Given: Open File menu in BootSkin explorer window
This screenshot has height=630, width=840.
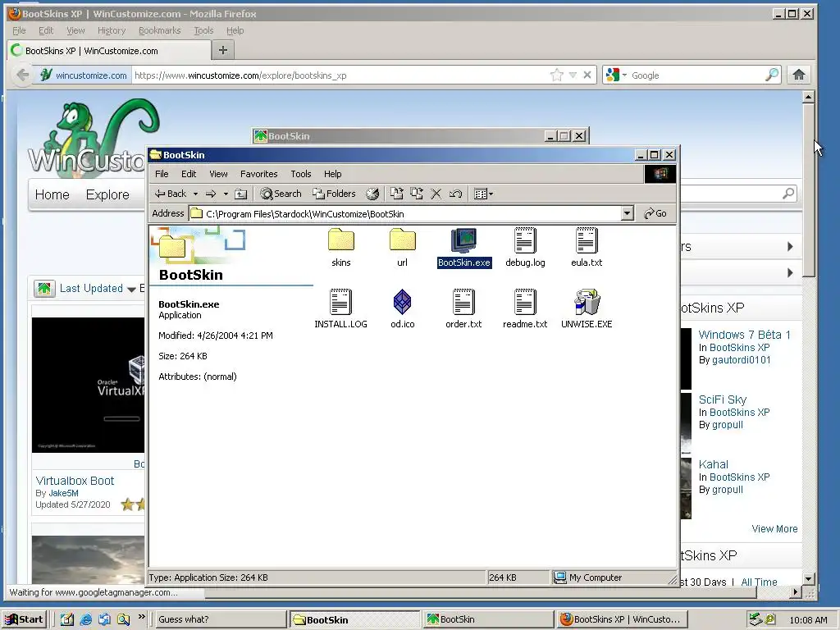Looking at the screenshot, I should (162, 174).
